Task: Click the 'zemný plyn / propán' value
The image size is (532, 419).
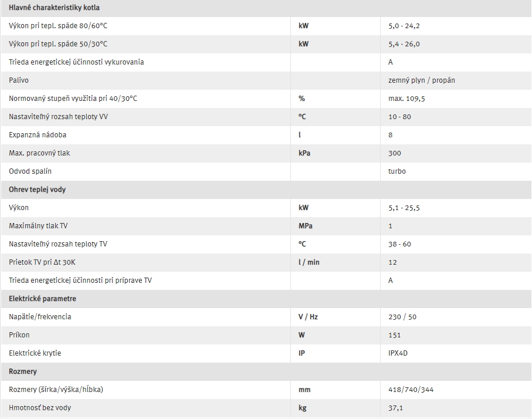Action: tap(421, 80)
